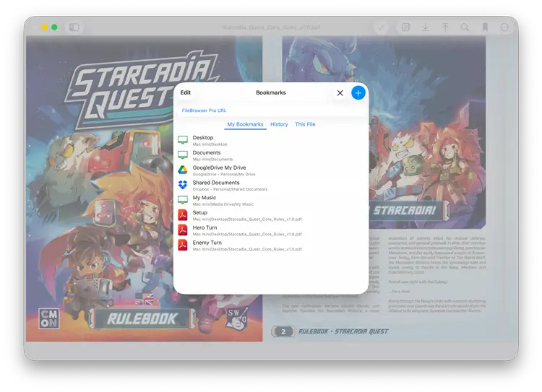Open the Desktop bookmark

pyautogui.click(x=203, y=138)
